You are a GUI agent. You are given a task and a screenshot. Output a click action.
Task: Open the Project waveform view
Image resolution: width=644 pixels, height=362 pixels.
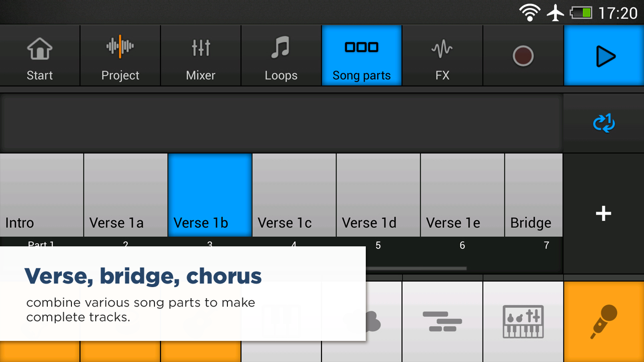tap(120, 56)
